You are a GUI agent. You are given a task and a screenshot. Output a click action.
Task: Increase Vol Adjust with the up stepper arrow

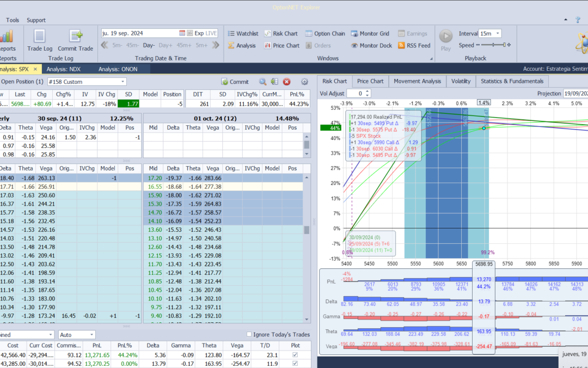coord(368,91)
